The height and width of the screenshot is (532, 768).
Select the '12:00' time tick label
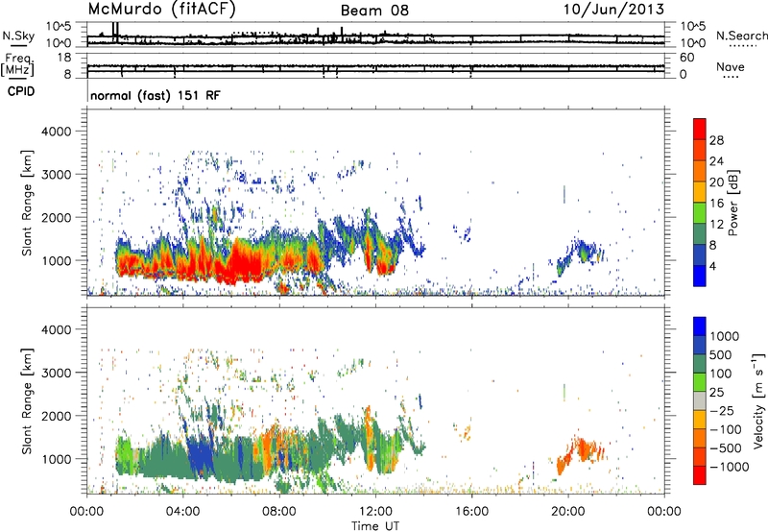375,512
